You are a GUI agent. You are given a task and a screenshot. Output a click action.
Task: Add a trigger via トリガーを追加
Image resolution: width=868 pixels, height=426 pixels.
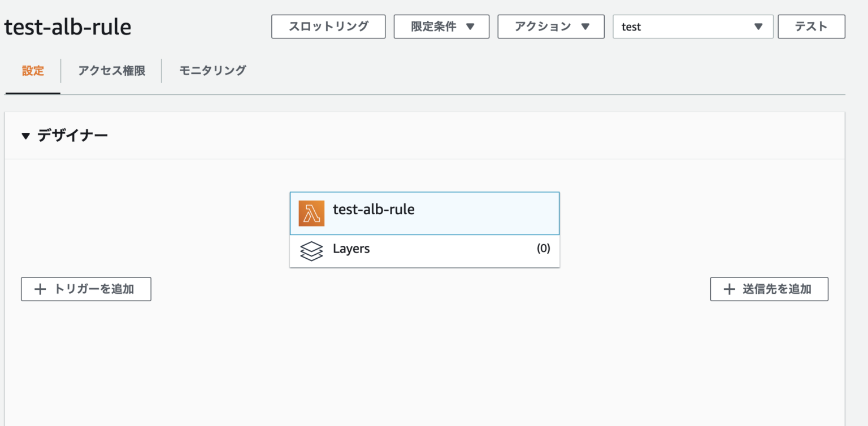(x=86, y=289)
